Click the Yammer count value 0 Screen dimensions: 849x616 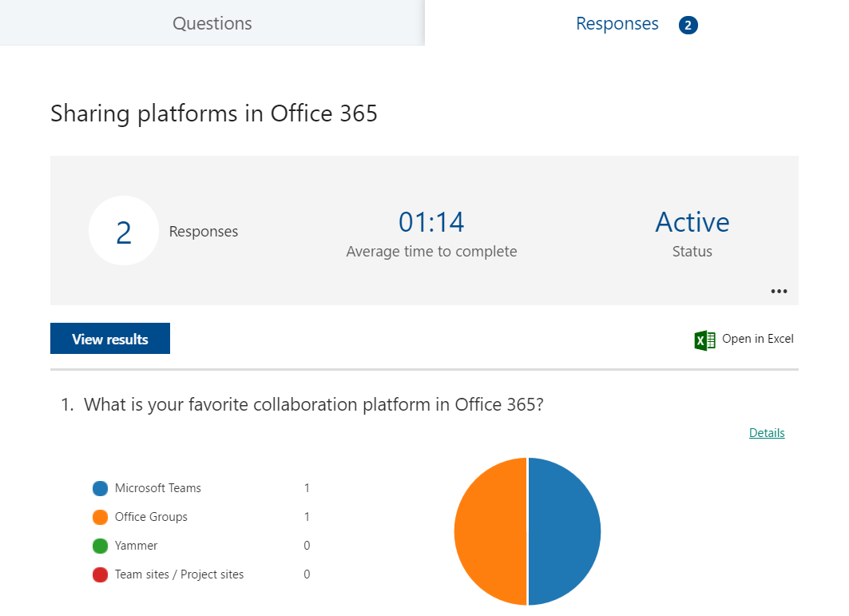(307, 546)
